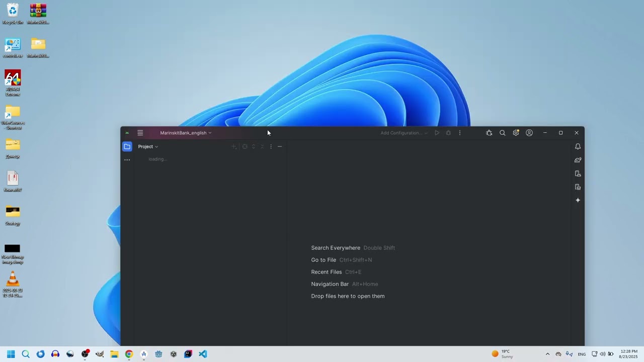Click 'Drop files here to open them' text

[348, 296]
